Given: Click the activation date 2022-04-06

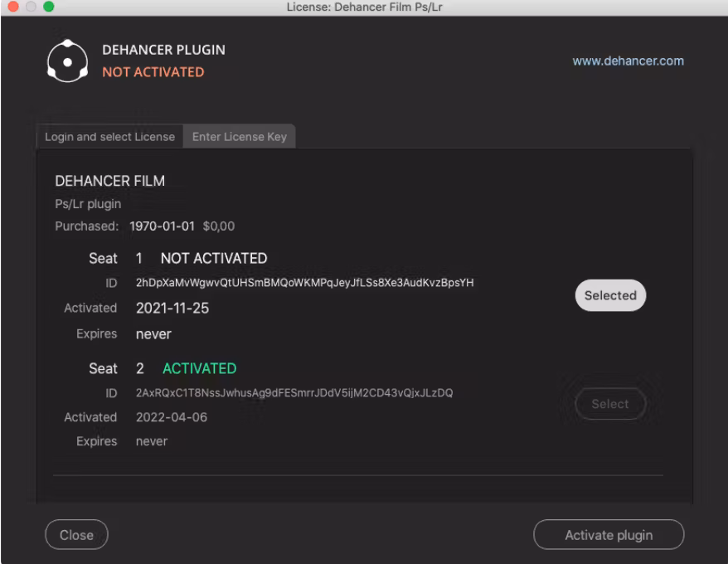Looking at the screenshot, I should 172,417.
